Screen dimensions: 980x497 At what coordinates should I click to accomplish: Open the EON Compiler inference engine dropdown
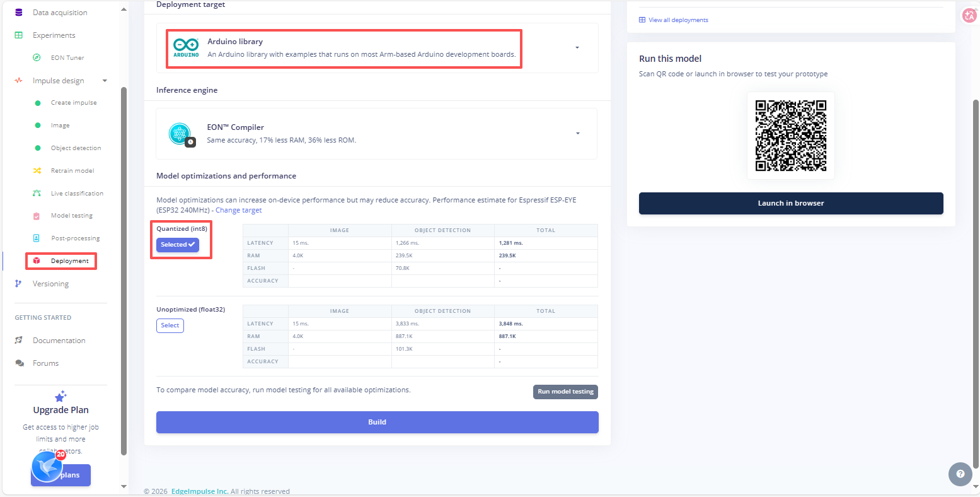pyautogui.click(x=377, y=134)
